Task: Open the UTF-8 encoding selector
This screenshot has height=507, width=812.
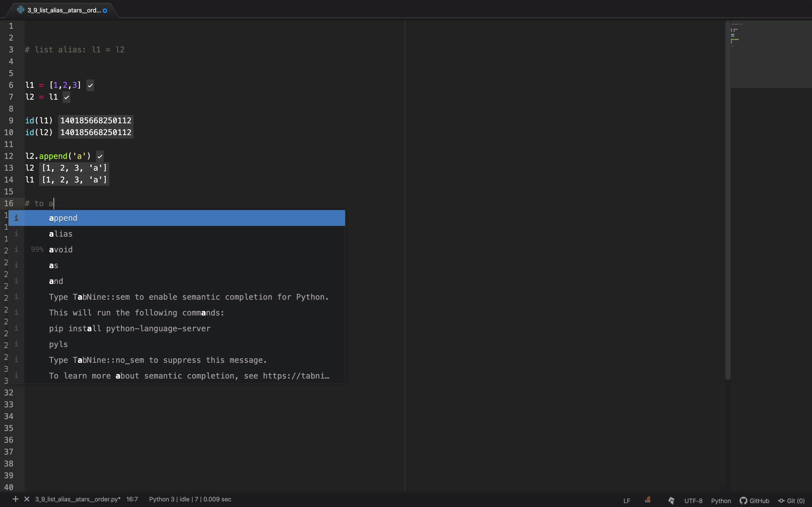Action: pyautogui.click(x=693, y=500)
